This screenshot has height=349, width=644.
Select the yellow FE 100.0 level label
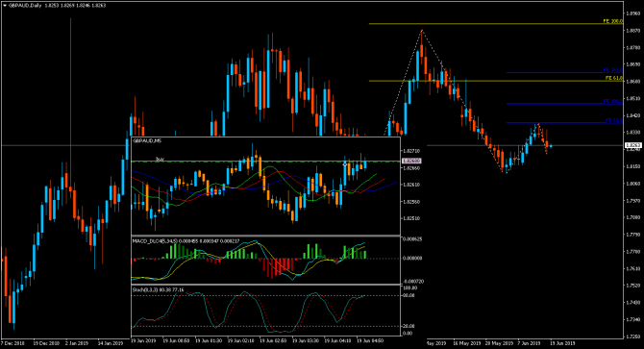tap(612, 21)
